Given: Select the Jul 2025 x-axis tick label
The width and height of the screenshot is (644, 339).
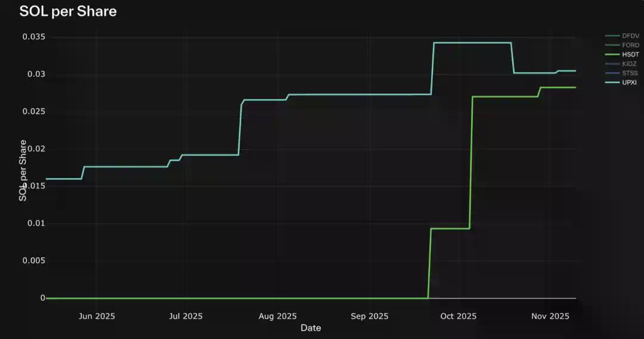Looking at the screenshot, I should coord(184,316).
